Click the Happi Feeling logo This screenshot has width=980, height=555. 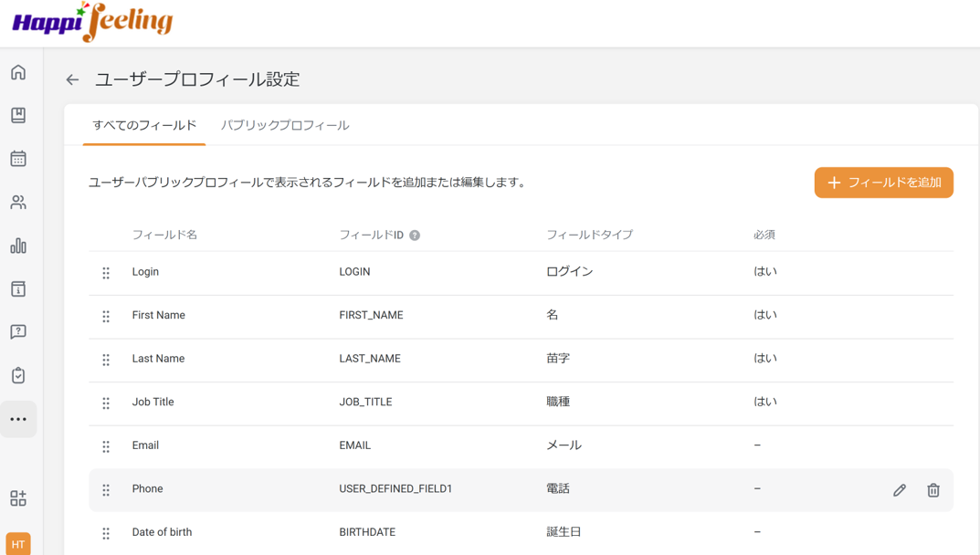pos(92,22)
